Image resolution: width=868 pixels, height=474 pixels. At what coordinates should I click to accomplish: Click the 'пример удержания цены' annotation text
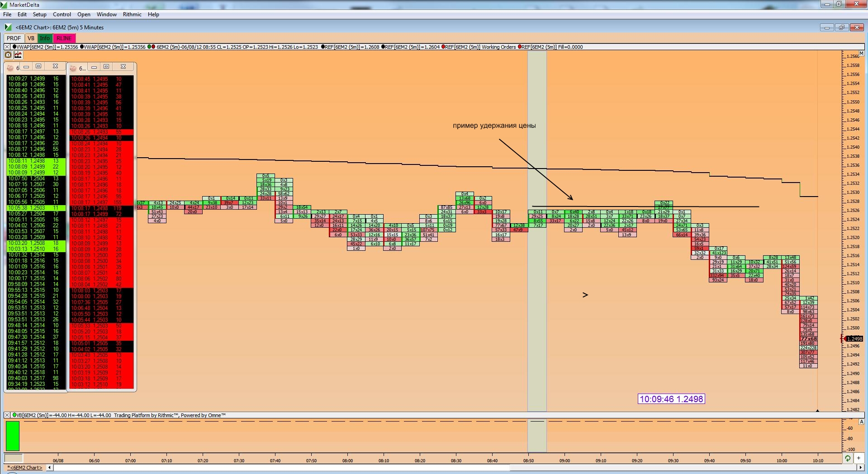(494, 126)
